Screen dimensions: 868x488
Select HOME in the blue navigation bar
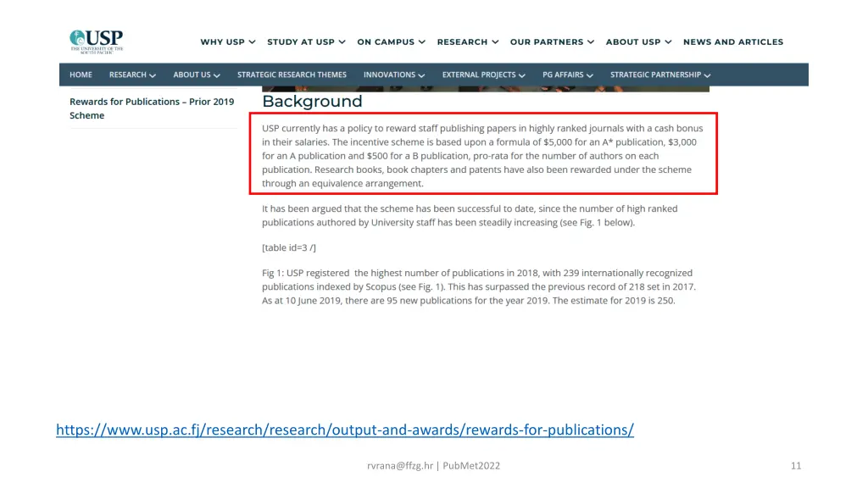click(81, 75)
